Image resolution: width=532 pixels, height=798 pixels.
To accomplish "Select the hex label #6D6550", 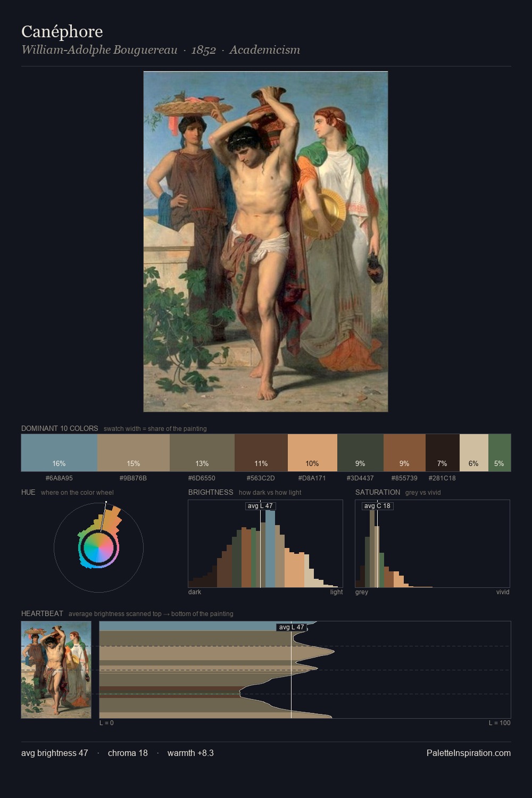I will pos(202,478).
